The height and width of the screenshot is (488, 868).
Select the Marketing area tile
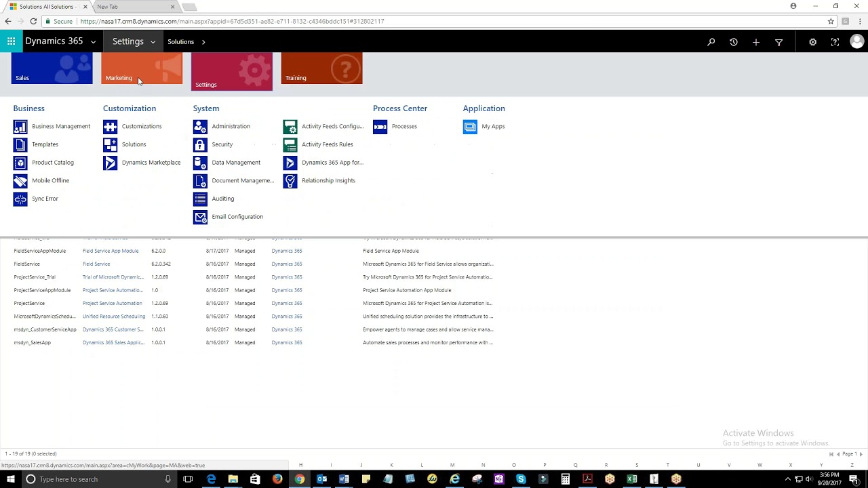click(x=142, y=68)
